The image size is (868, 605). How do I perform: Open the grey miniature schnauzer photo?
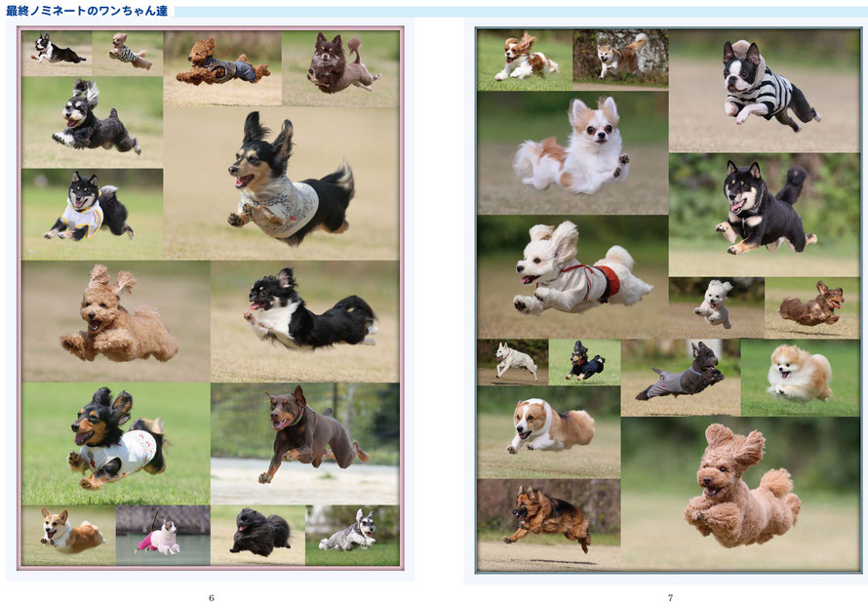(353, 535)
